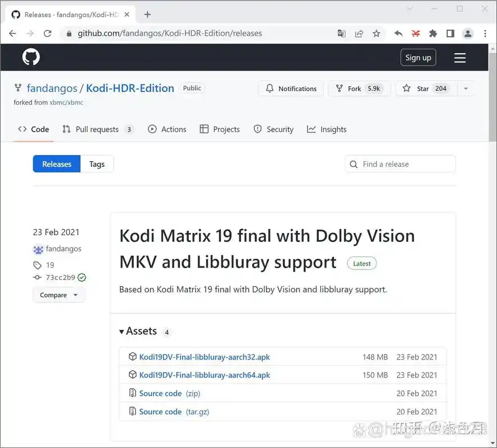Open the browser profile avatar

[467, 33]
